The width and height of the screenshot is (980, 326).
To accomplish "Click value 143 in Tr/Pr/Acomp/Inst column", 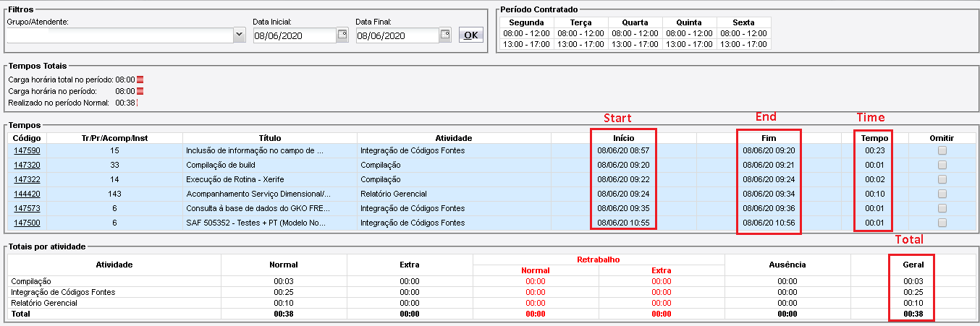I will click(x=114, y=194).
